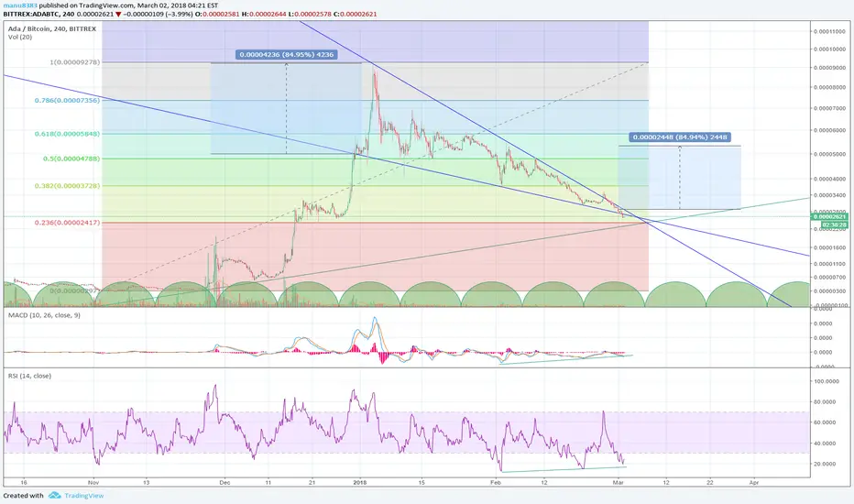Select the Fibonacci '0.786(0.00007356)' label

[68, 100]
